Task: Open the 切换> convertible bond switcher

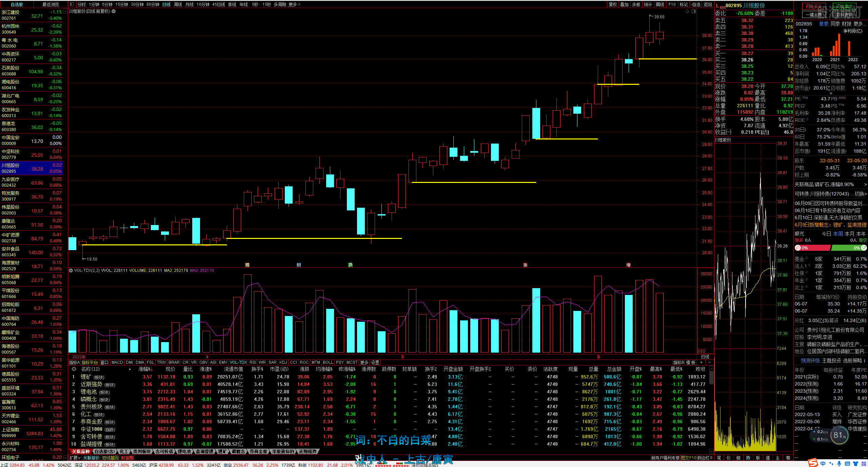Action: 861,194
